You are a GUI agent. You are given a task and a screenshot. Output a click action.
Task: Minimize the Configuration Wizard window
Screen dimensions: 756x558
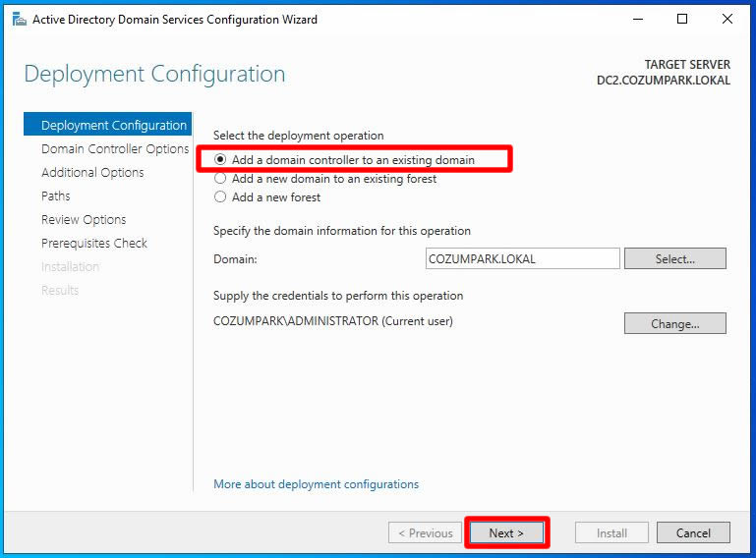tap(637, 19)
